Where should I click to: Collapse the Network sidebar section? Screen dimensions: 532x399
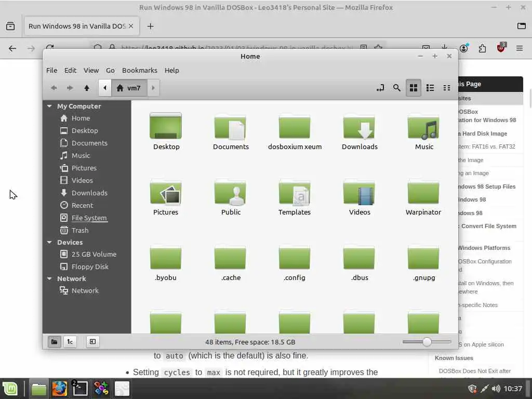tap(49, 278)
